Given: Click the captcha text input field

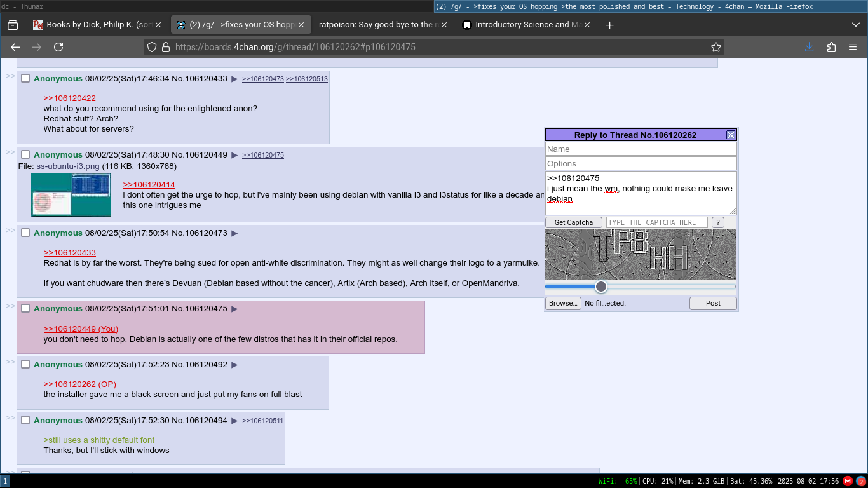Looking at the screenshot, I should [657, 222].
